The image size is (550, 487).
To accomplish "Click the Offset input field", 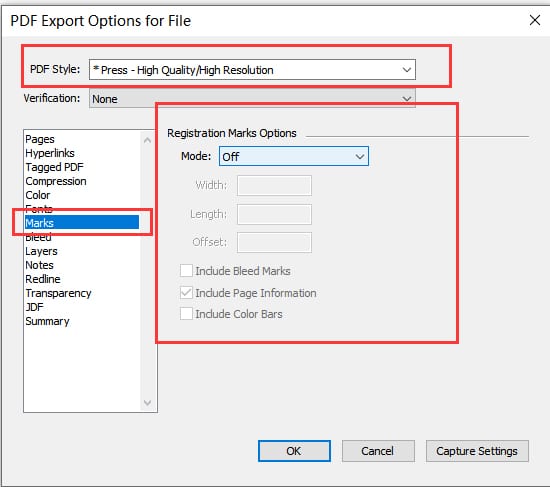I will point(274,242).
